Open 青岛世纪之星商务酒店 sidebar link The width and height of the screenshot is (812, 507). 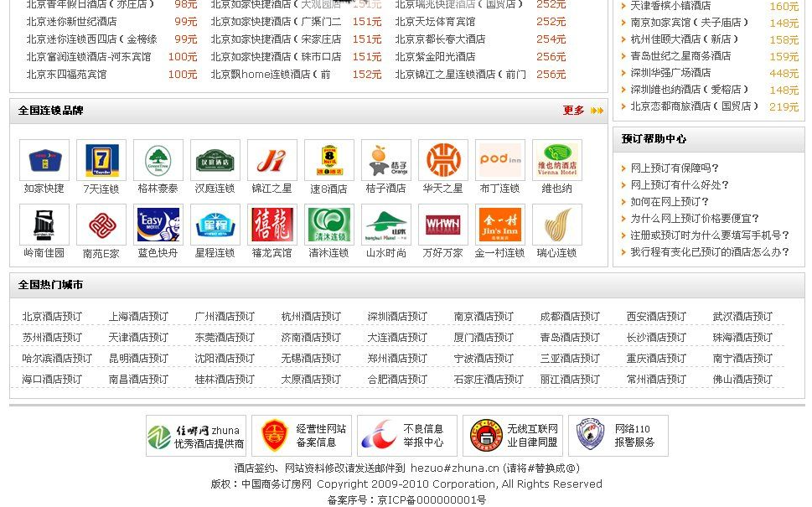click(680, 56)
